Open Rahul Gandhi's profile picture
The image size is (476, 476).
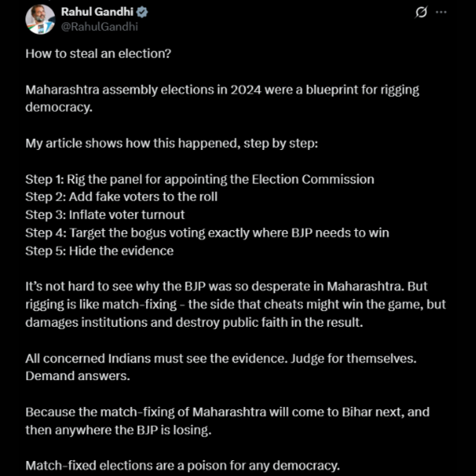pos(40,19)
